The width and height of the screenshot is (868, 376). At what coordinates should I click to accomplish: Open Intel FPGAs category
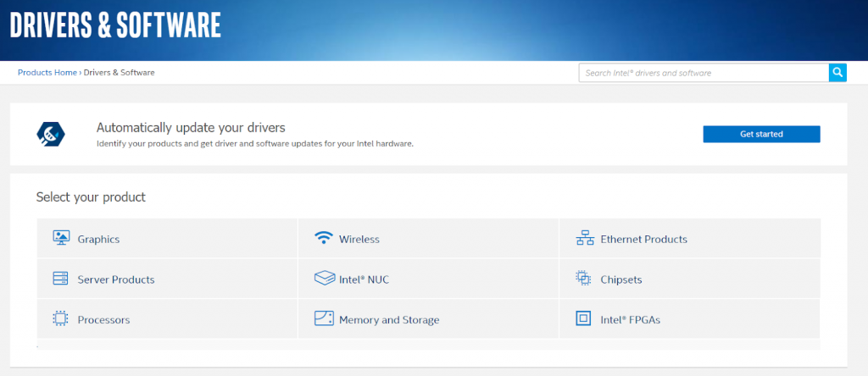point(690,319)
